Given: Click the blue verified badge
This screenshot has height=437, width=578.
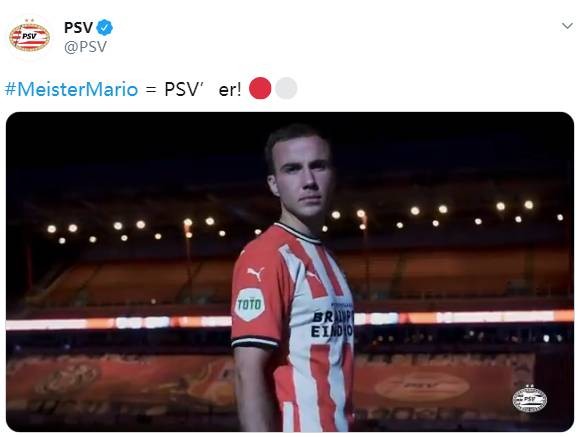Looking at the screenshot, I should 105,28.
